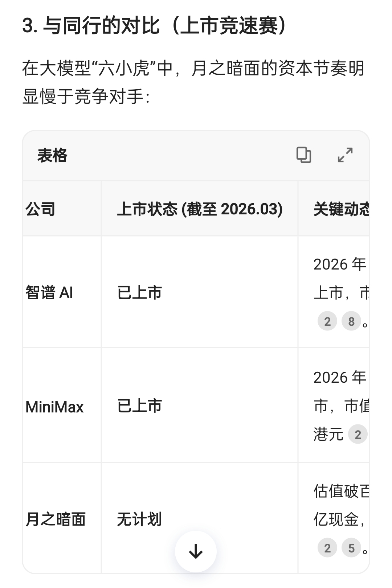This screenshot has width=392, height=588.
Task: Select the 公司 column header
Action: pyautogui.click(x=41, y=209)
